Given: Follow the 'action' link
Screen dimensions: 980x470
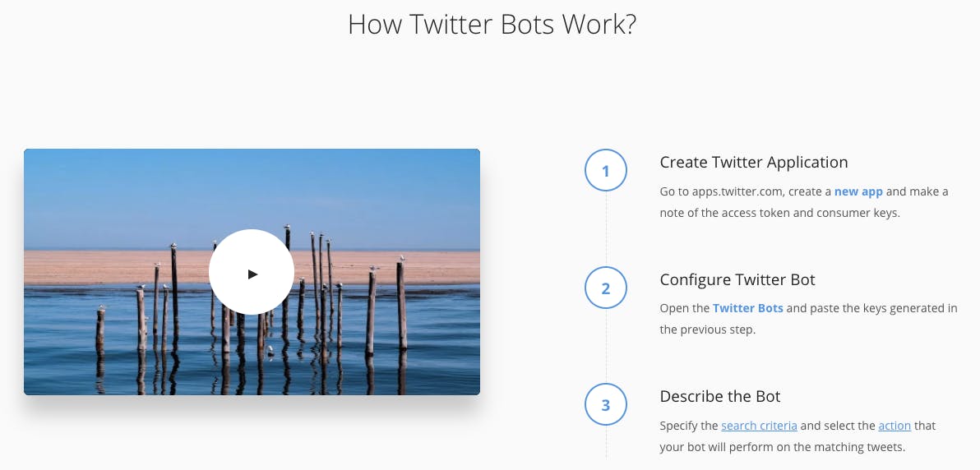Looking at the screenshot, I should (x=894, y=426).
